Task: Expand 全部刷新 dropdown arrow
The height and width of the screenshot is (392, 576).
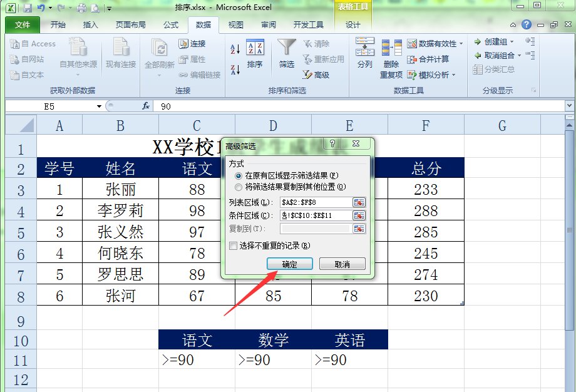Action: coord(160,75)
